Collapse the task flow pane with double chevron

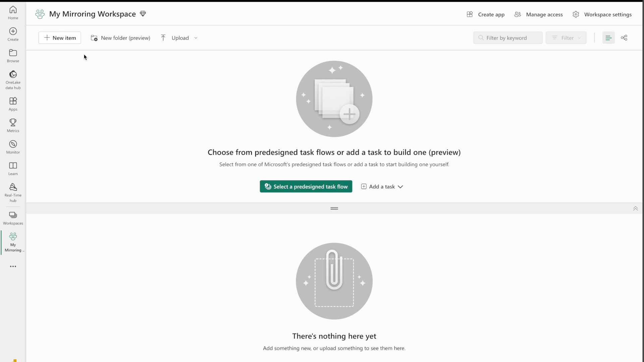tap(635, 208)
